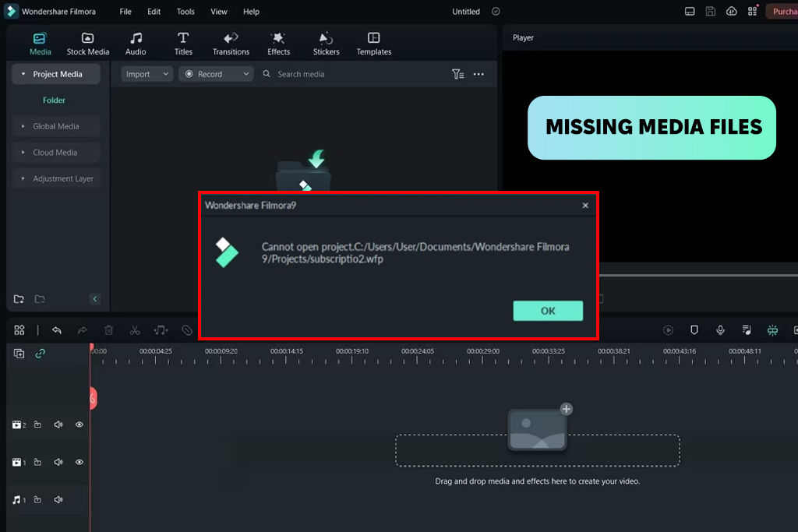Open the Stickers tab

coord(327,44)
